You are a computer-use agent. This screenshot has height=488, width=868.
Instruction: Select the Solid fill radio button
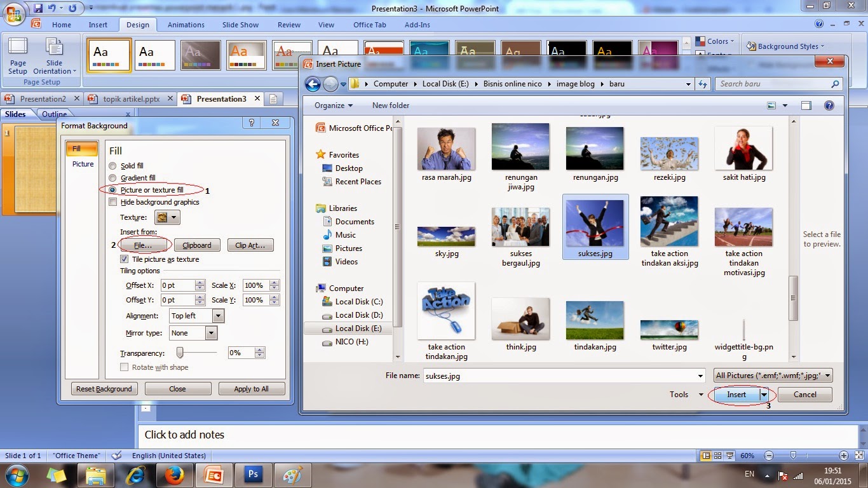(112, 166)
